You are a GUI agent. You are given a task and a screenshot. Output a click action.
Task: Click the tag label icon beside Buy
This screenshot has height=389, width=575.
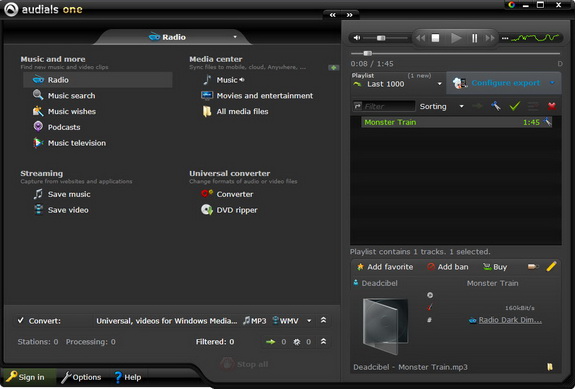click(533, 267)
